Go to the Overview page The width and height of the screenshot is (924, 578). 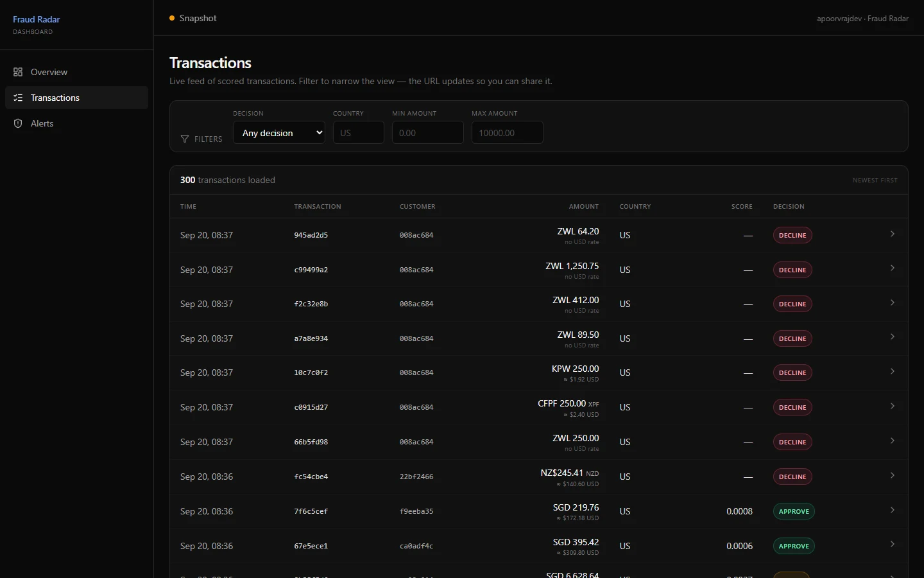pos(76,72)
